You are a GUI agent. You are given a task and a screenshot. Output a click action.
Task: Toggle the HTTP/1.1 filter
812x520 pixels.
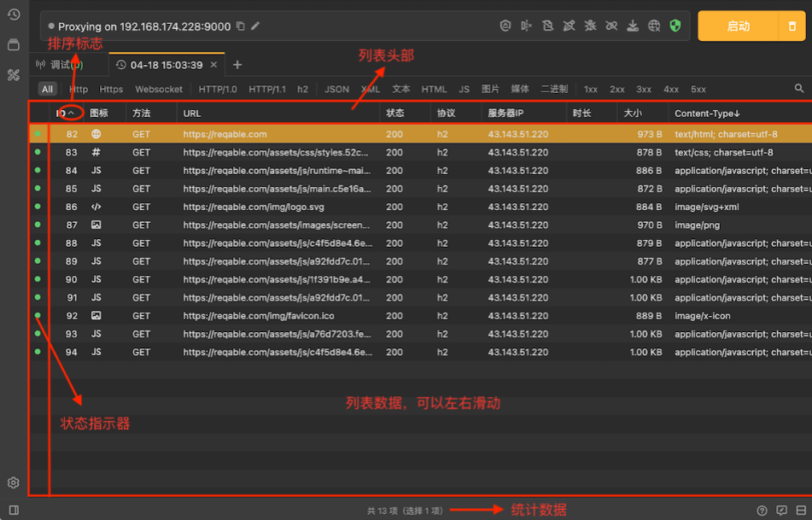[x=266, y=89]
